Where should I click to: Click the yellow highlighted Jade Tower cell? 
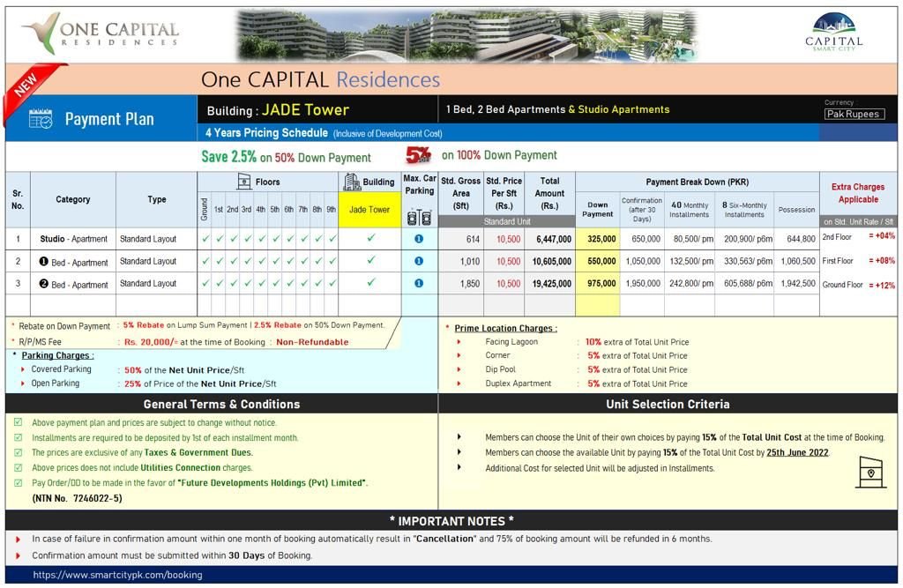coord(369,209)
